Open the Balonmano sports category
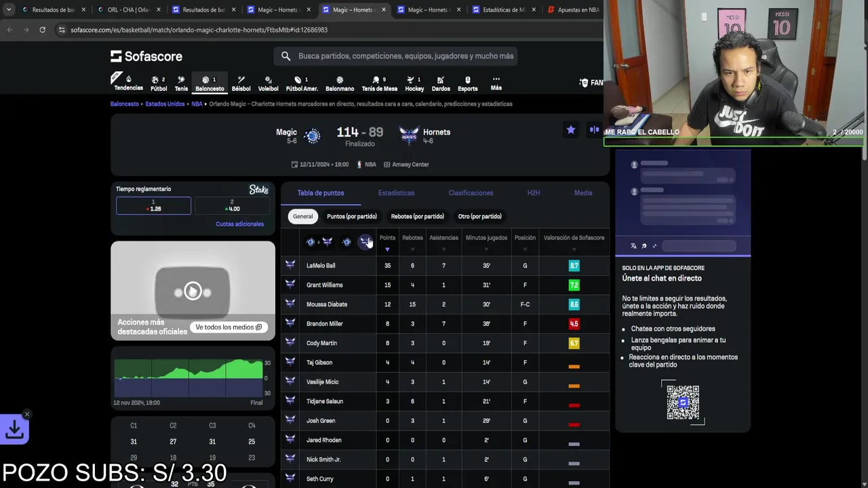This screenshot has height=488, width=868. pyautogui.click(x=340, y=83)
